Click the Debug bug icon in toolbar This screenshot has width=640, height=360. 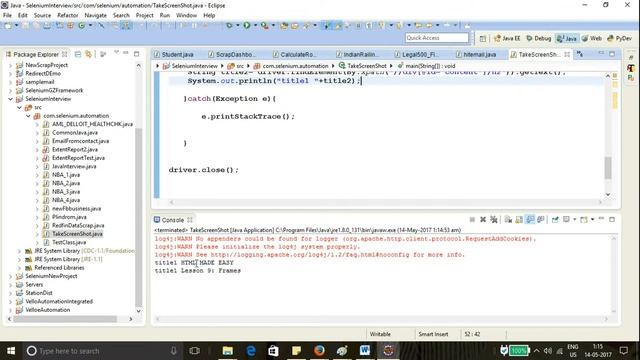(x=229, y=25)
